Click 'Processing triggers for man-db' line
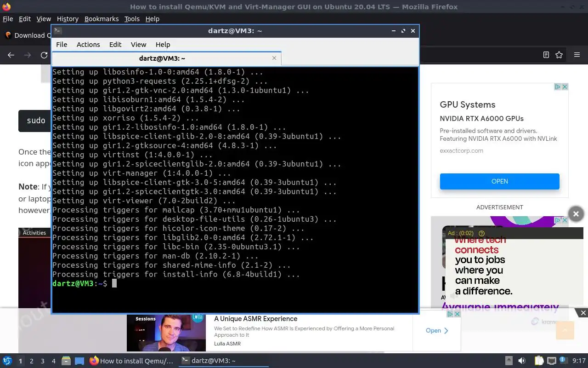 (155, 256)
